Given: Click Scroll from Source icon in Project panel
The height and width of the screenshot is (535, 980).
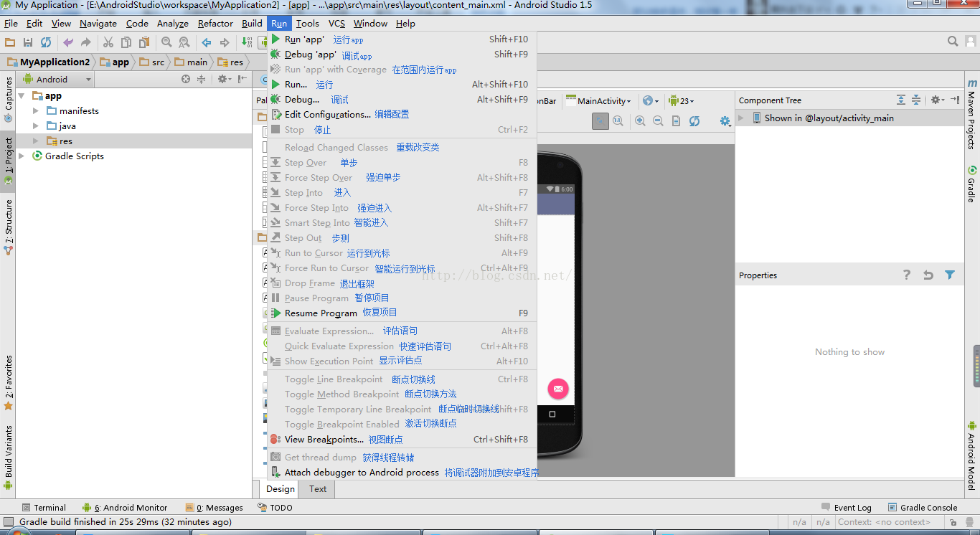Looking at the screenshot, I should pyautogui.click(x=186, y=80).
